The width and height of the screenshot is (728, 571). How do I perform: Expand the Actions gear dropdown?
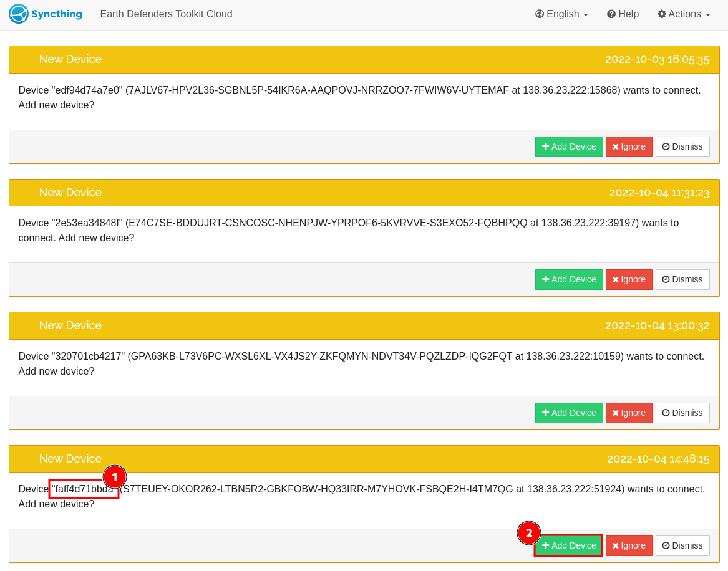[x=684, y=14]
